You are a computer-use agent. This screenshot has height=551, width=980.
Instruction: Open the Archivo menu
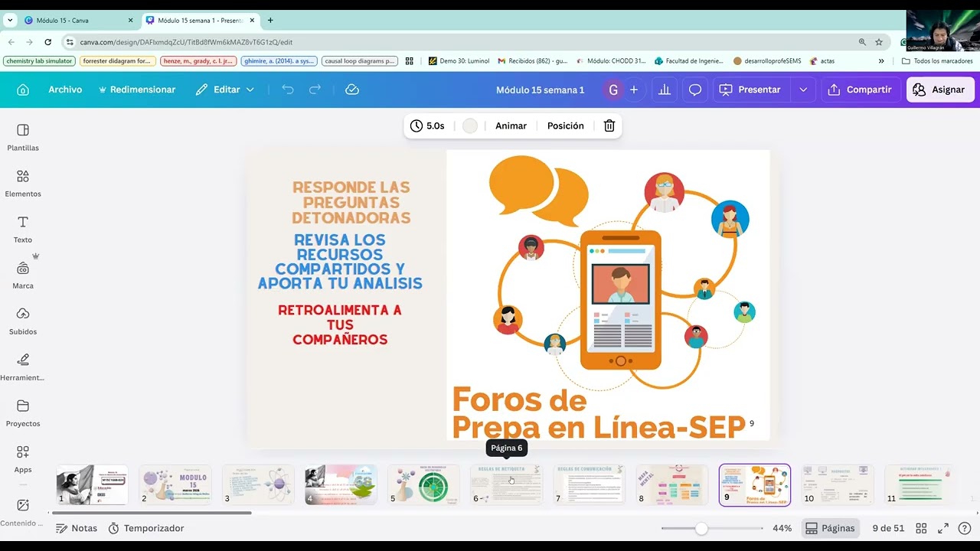point(65,90)
